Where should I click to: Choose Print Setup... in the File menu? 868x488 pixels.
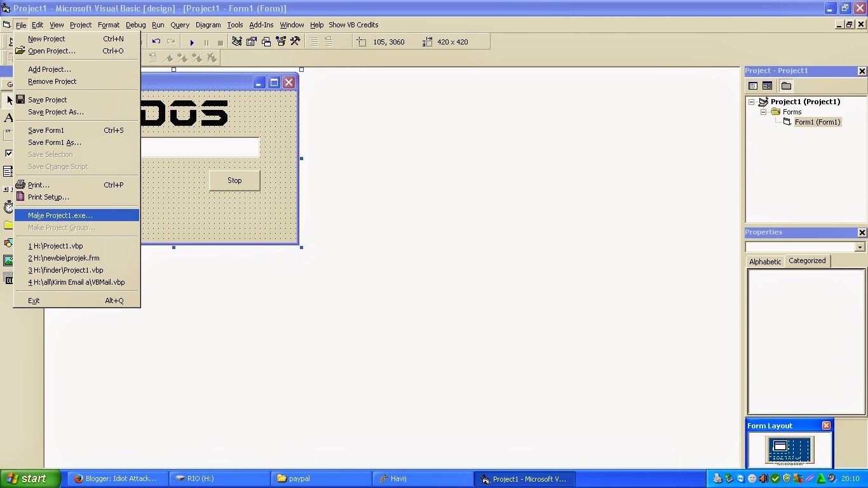[76, 197]
